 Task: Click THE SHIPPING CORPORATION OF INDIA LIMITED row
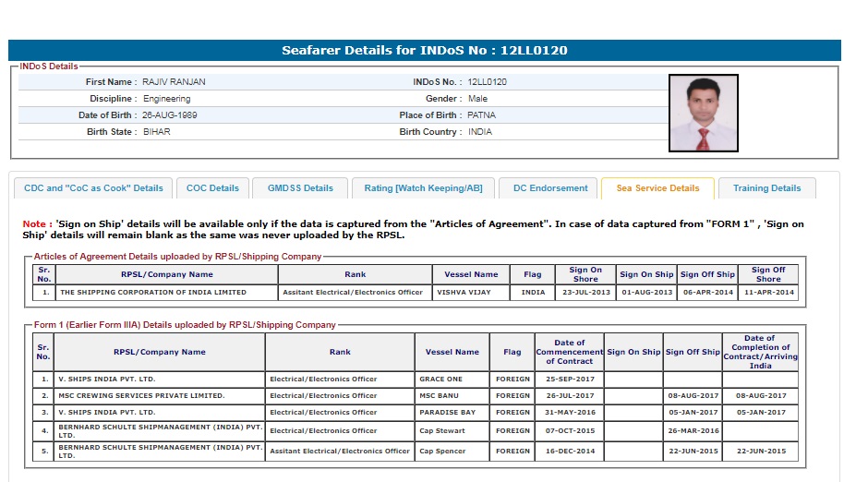coord(153,293)
